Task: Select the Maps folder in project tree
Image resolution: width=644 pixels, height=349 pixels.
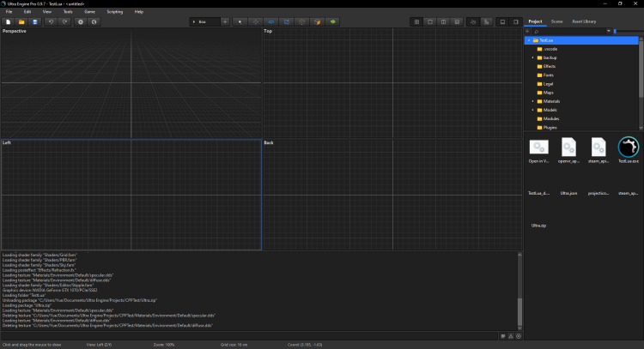Action: pyautogui.click(x=548, y=93)
